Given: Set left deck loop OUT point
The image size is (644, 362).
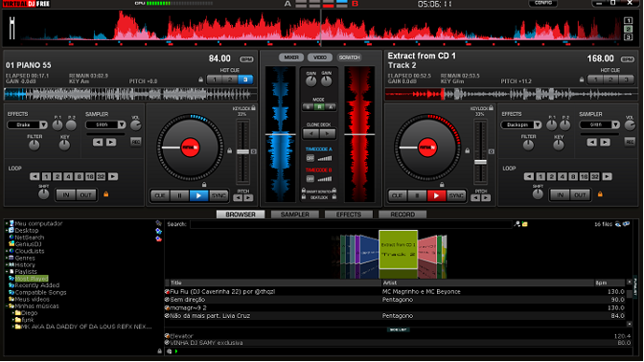Looking at the screenshot, I should (86, 195).
